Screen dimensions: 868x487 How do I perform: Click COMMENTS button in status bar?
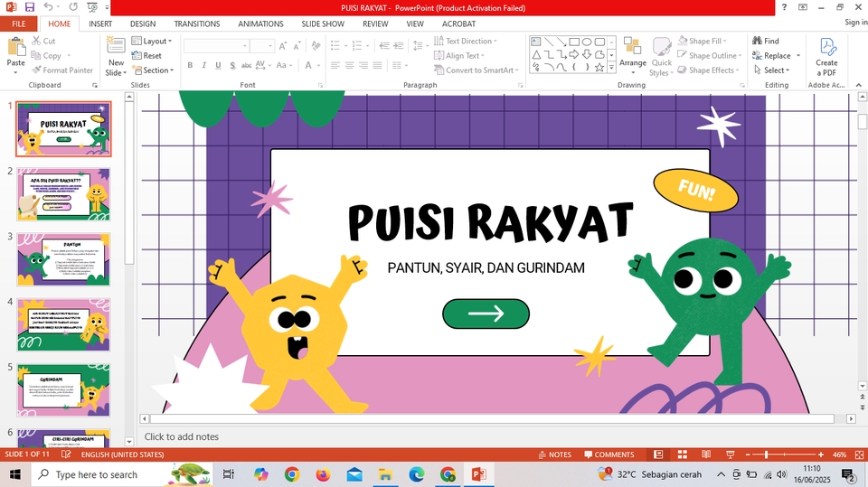609,454
